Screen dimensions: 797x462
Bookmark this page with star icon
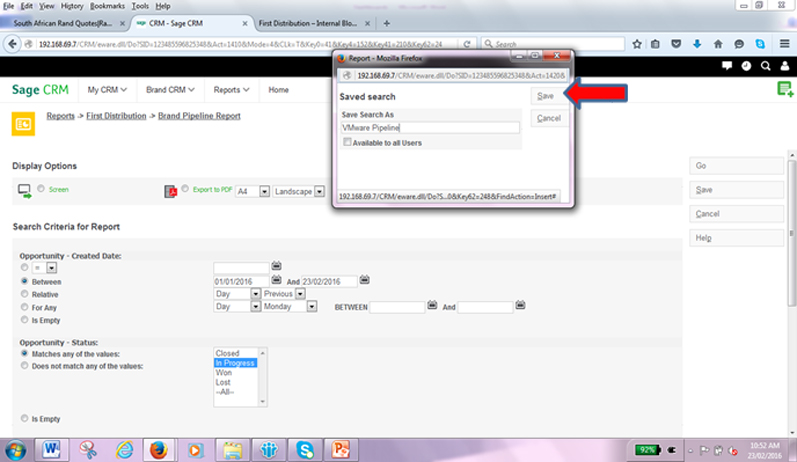(637, 44)
